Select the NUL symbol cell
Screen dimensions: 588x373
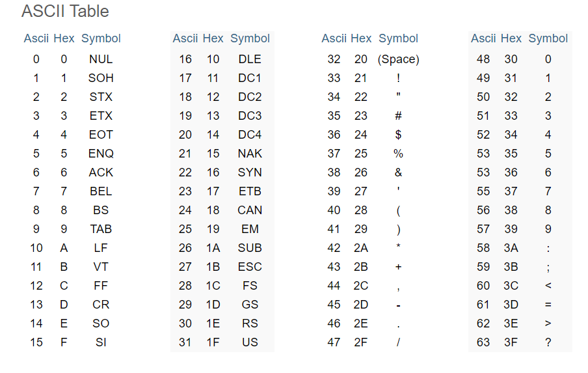[101, 59]
